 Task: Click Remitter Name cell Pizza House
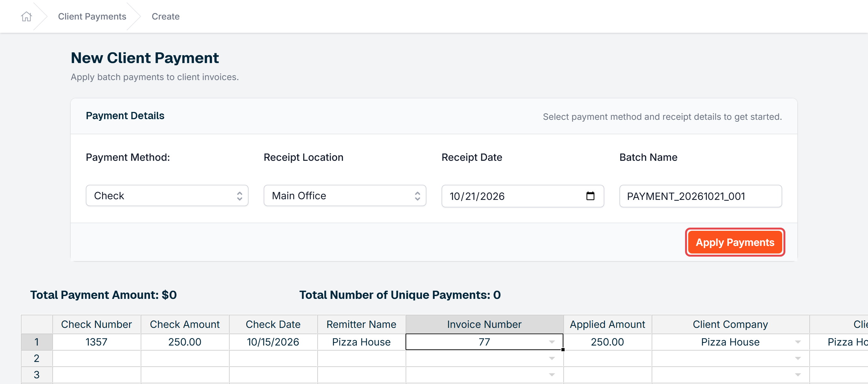click(x=361, y=342)
